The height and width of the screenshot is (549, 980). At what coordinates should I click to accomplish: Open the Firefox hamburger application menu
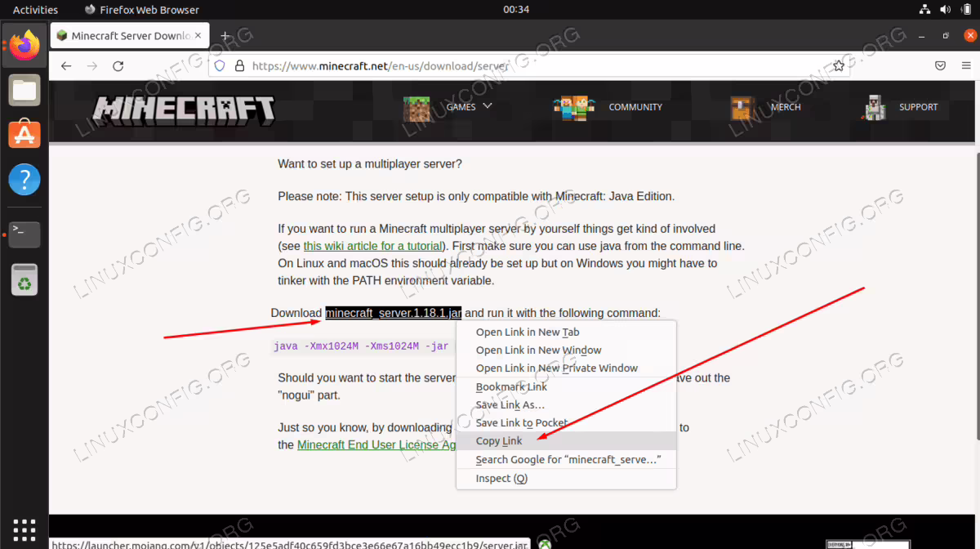click(964, 66)
